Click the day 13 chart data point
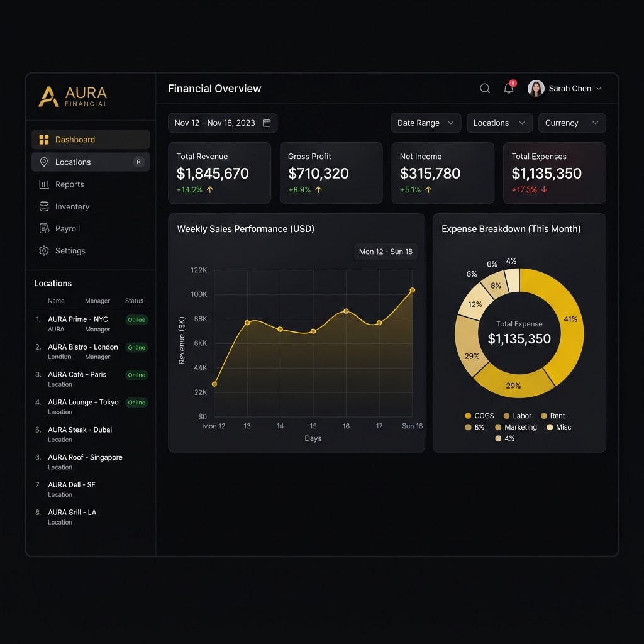The width and height of the screenshot is (644, 644). click(x=247, y=323)
